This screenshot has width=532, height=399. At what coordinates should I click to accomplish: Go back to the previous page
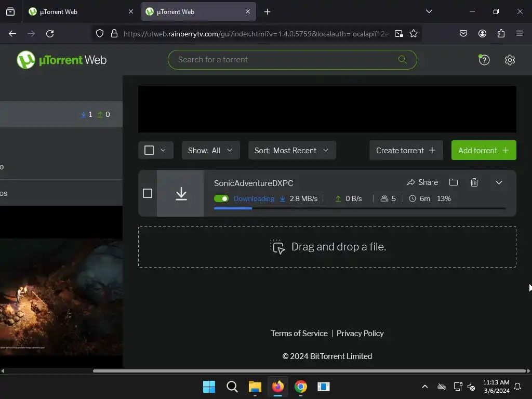pyautogui.click(x=12, y=34)
